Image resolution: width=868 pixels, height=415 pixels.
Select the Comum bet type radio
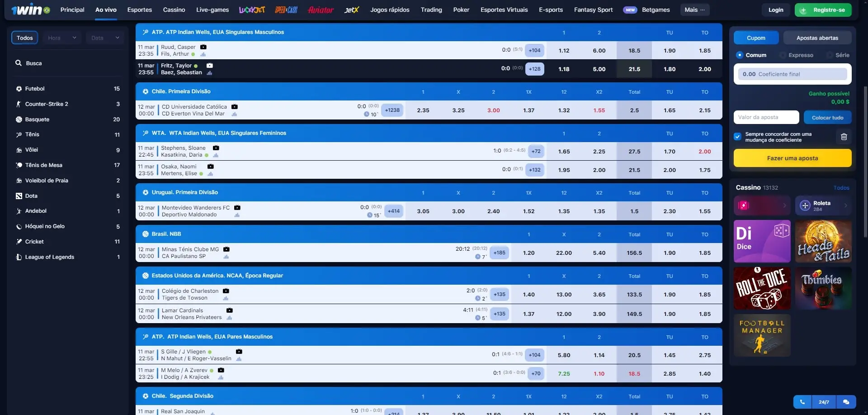(x=740, y=55)
